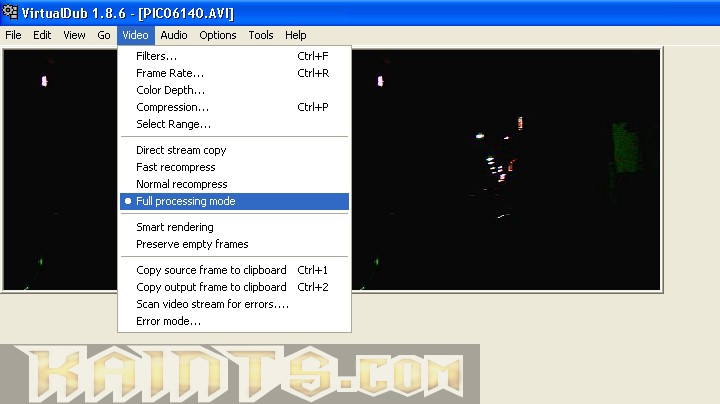Choose Select Range... menu entry
The image size is (720, 404).
click(234, 124)
